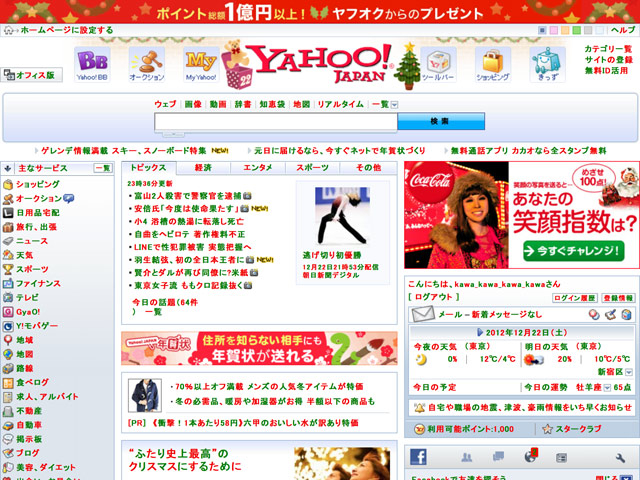
Task: Click the オフィス版 button
Action: (x=31, y=75)
